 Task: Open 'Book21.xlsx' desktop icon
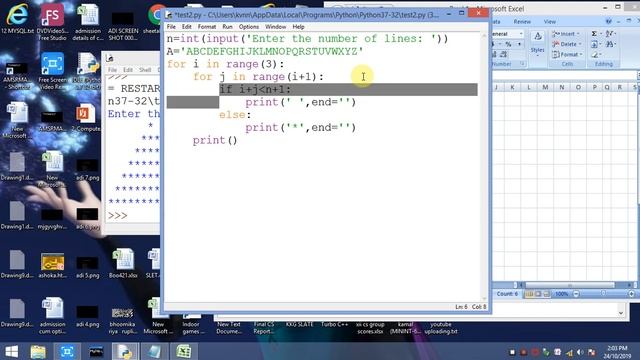[123, 263]
